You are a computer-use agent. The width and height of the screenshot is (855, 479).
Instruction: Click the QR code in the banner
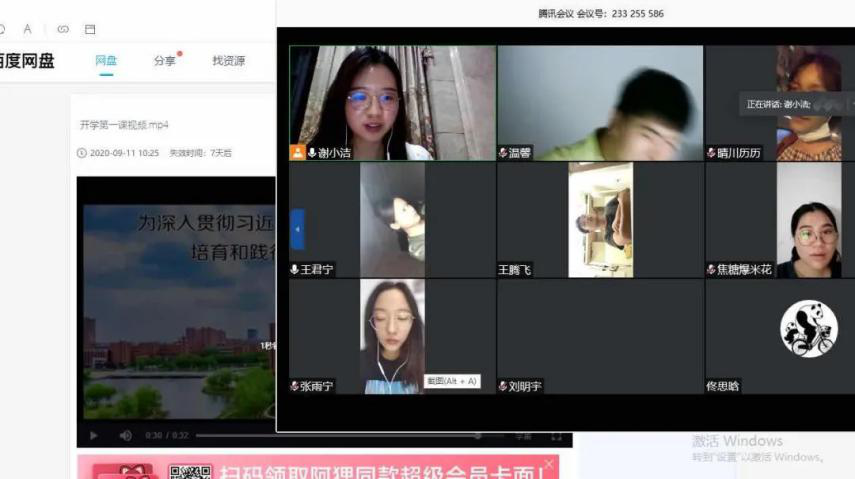(190, 472)
